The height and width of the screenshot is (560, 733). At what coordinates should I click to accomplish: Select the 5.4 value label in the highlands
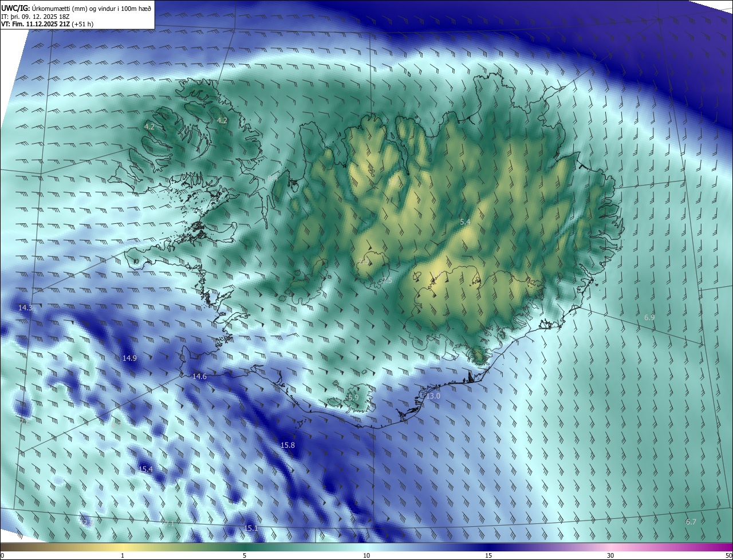(x=465, y=221)
